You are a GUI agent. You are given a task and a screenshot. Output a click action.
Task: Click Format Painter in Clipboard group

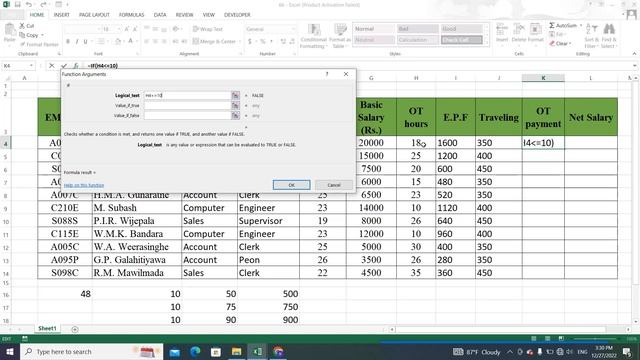39,44
